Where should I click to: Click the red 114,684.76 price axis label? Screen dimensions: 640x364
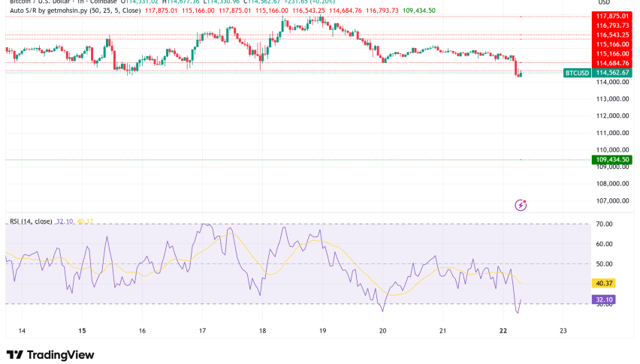612,63
